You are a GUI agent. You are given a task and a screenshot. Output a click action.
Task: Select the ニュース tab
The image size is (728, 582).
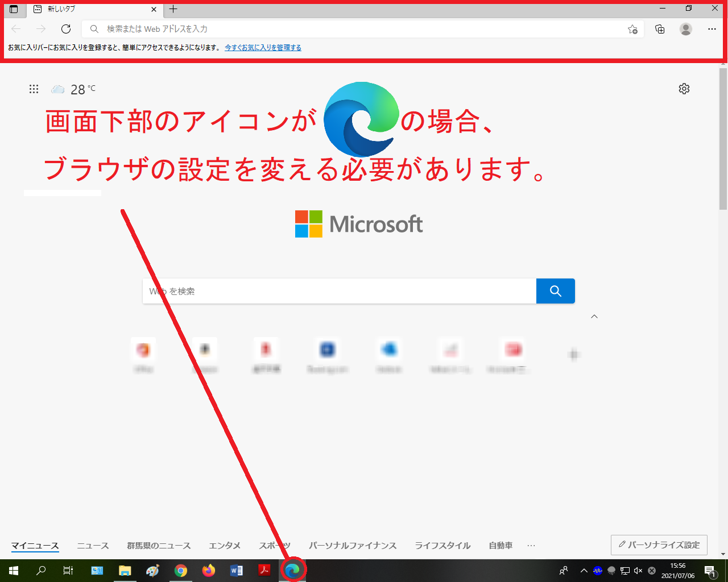93,546
